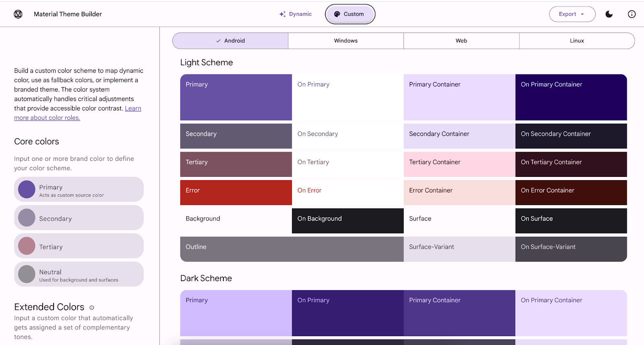Image resolution: width=644 pixels, height=345 pixels.
Task: Click the info icon beside Extended Colors
Action: pyautogui.click(x=92, y=308)
